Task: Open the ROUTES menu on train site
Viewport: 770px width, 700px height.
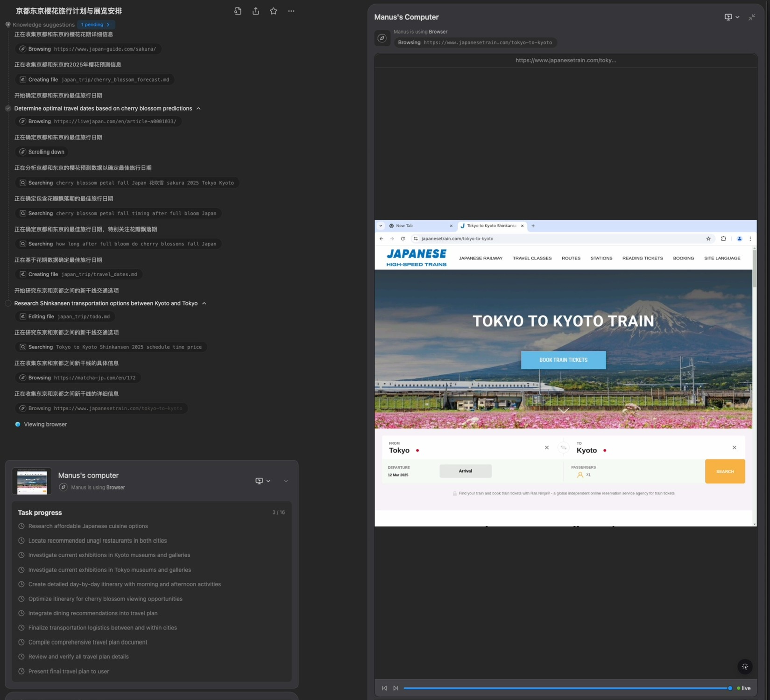Action: click(x=571, y=258)
